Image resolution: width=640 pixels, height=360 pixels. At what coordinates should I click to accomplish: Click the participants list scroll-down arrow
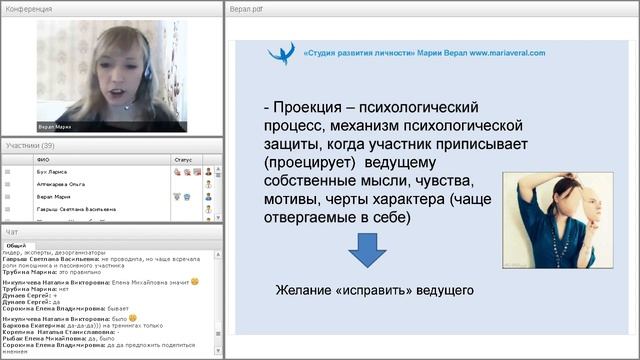(218, 218)
